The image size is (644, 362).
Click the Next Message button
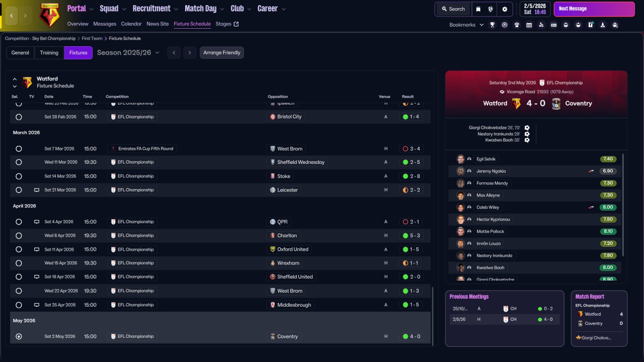[594, 9]
